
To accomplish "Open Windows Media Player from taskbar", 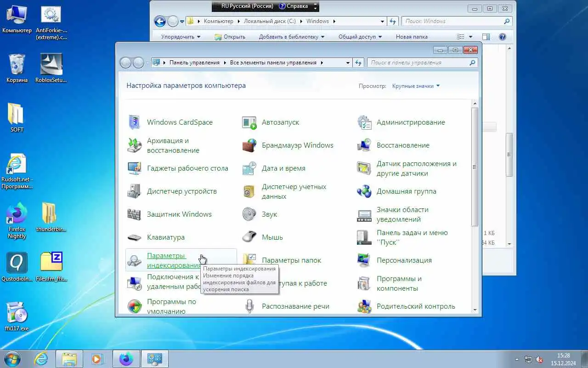I will tap(97, 359).
